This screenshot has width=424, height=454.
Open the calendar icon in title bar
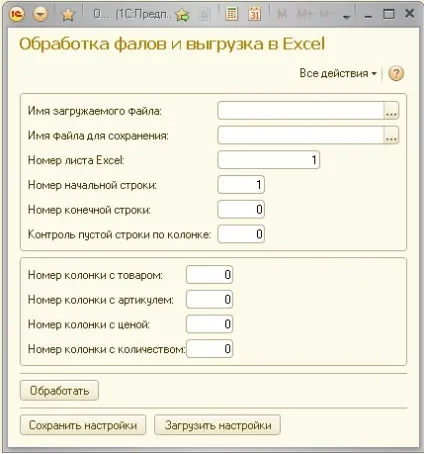coord(255,14)
